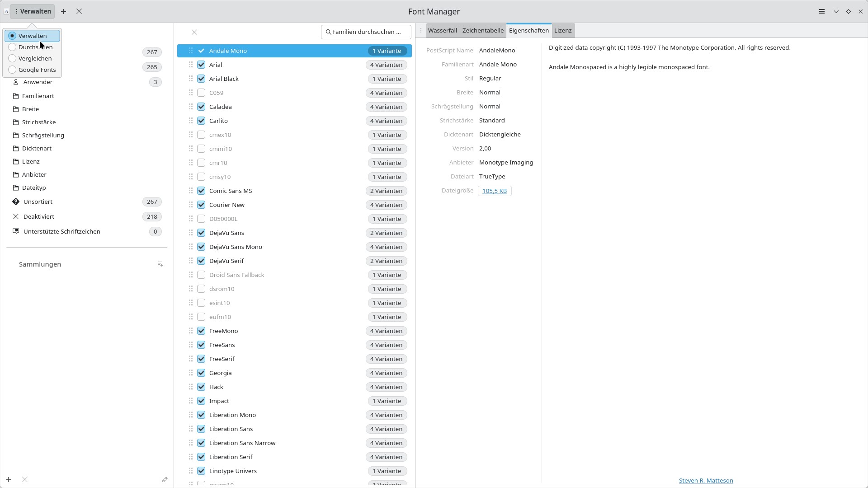Image resolution: width=868 pixels, height=488 pixels.
Task: Focus the Familien durchsuchen search field
Action: [366, 32]
